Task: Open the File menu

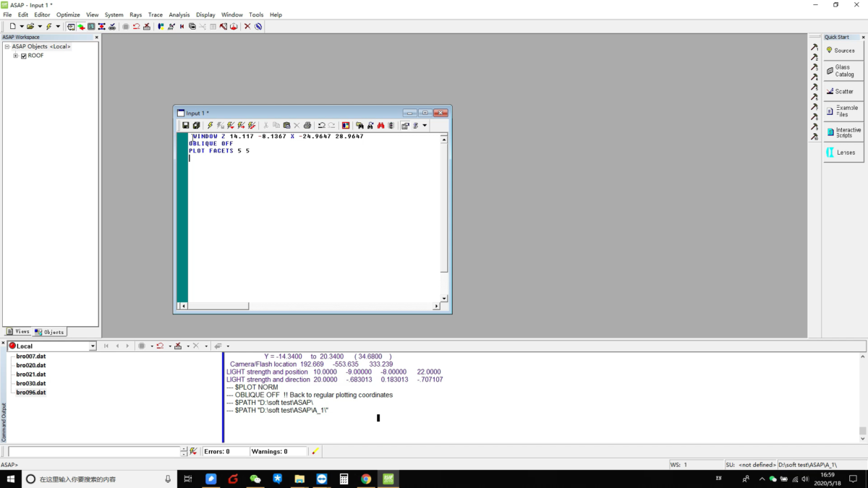Action: [x=7, y=14]
